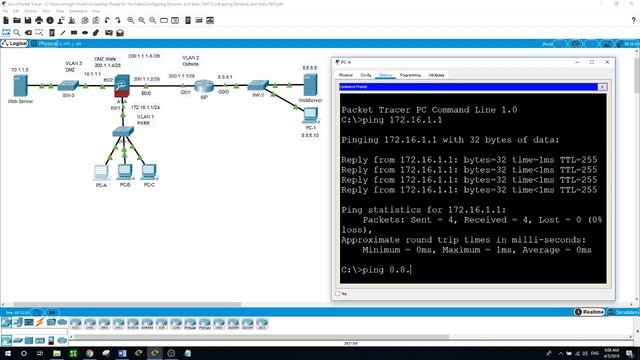The image size is (640, 360).
Task: Click the ping 8.8. command prompt line
Action: (376, 270)
